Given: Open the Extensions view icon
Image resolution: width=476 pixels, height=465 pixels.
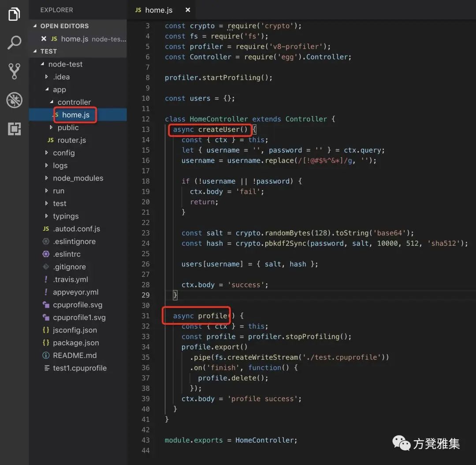Looking at the screenshot, I should tap(14, 129).
